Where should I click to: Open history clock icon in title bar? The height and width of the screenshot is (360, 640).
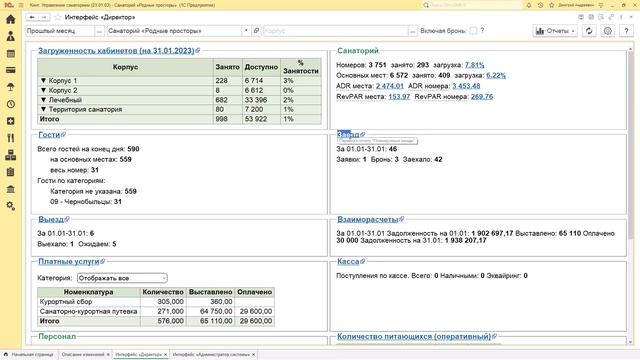(x=540, y=5)
